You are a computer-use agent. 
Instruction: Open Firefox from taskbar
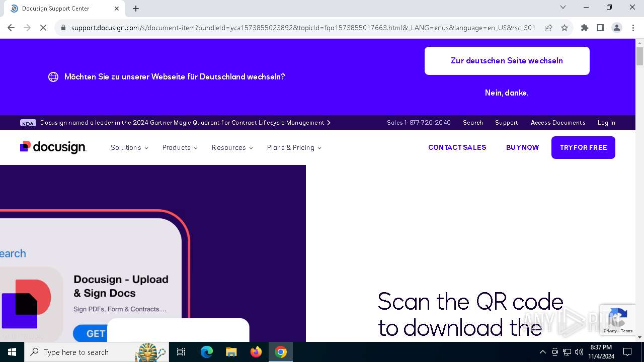tap(256, 352)
